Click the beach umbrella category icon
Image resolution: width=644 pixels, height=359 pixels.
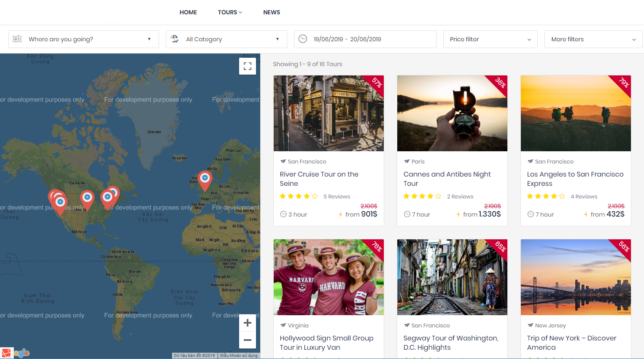[x=175, y=39]
